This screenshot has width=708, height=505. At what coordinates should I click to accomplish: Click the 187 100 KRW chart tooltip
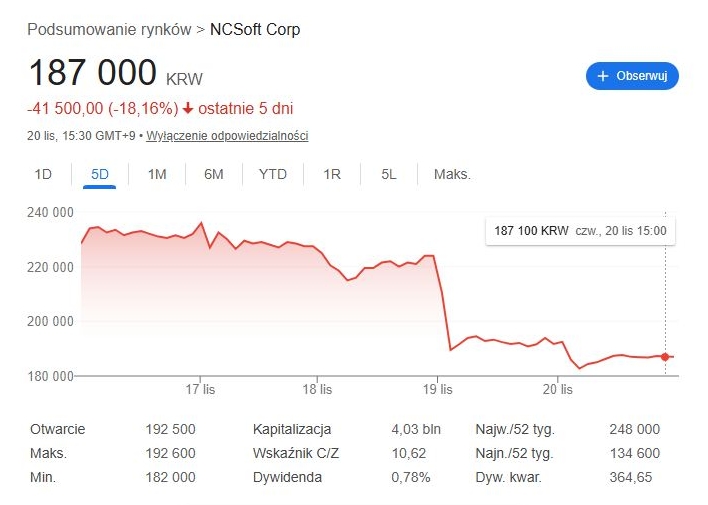tap(580, 231)
